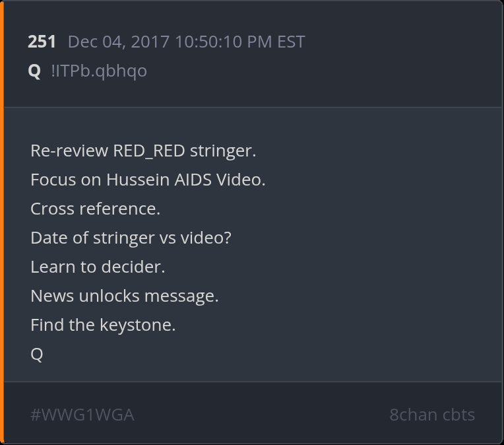Click the tripcode !ITPb.qbhqo

click(x=99, y=71)
